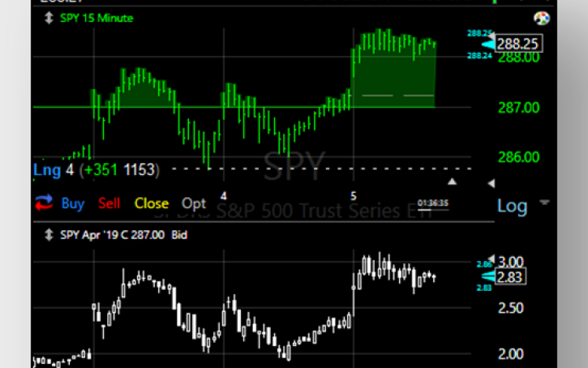The image size is (588, 368).
Task: Click the Lng 4 position label
Action: (54, 169)
